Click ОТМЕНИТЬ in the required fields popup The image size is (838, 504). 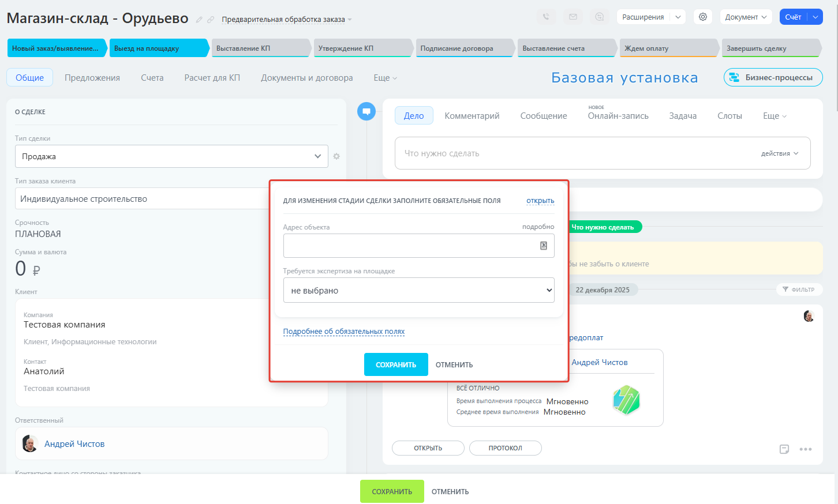[x=454, y=364]
